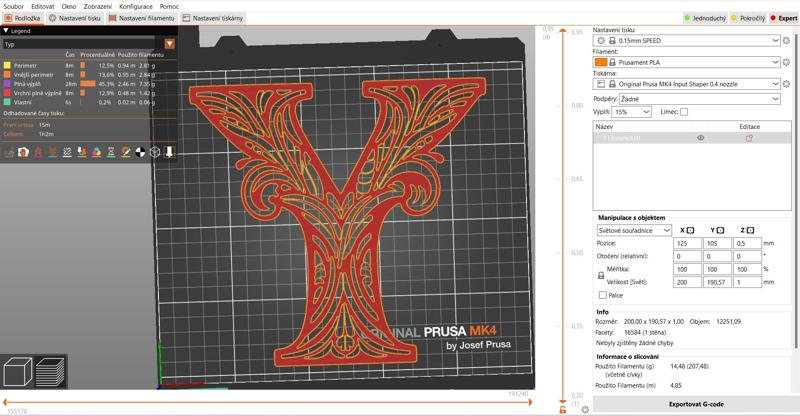The height and width of the screenshot is (416, 800).
Task: Switch to 3D editor cube view
Action: click(x=18, y=372)
